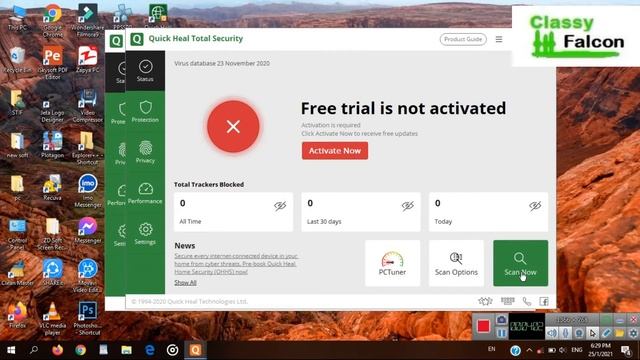Open the Zapya PC desktop shortcut
The height and width of the screenshot is (360, 640).
pyautogui.click(x=87, y=60)
